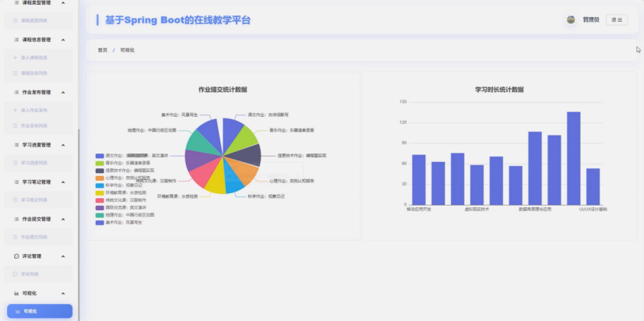Toggle legend entry 美术作业：风景写生
The image size is (644, 321).
tap(118, 222)
